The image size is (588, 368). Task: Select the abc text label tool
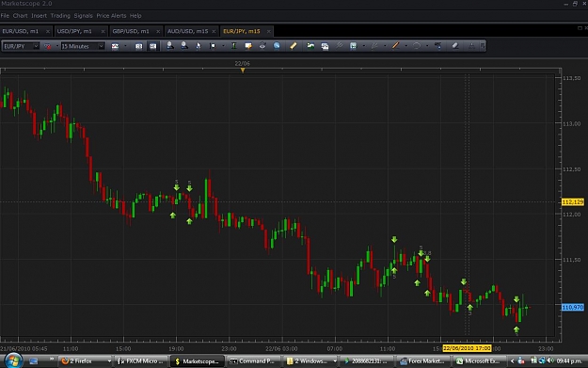click(x=437, y=46)
